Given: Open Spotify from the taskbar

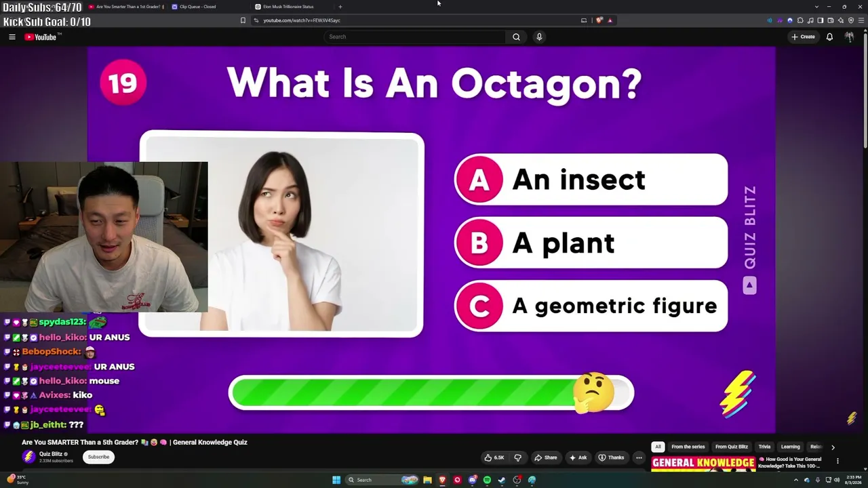Looking at the screenshot, I should [x=487, y=480].
